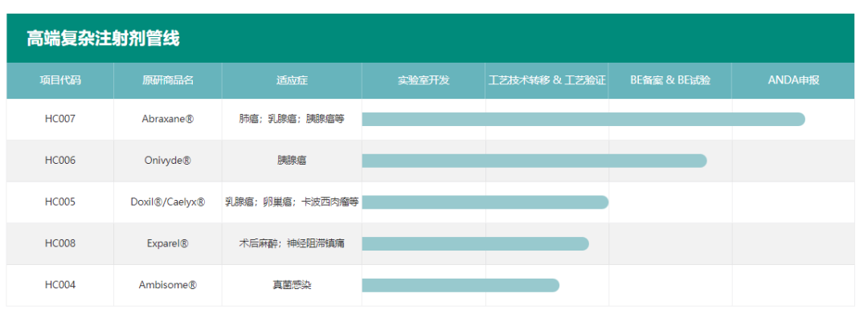The image size is (868, 314).
Task: Select the BE备案 & BE试验 header
Action: tap(670, 80)
